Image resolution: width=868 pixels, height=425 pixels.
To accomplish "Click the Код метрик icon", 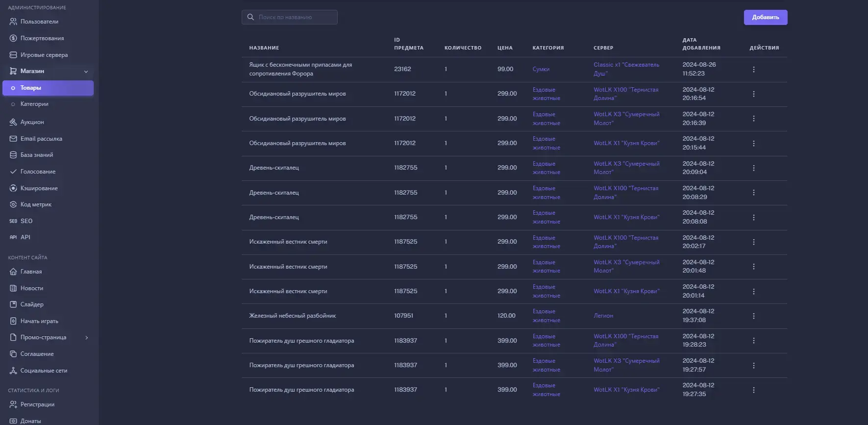I will [x=13, y=204].
